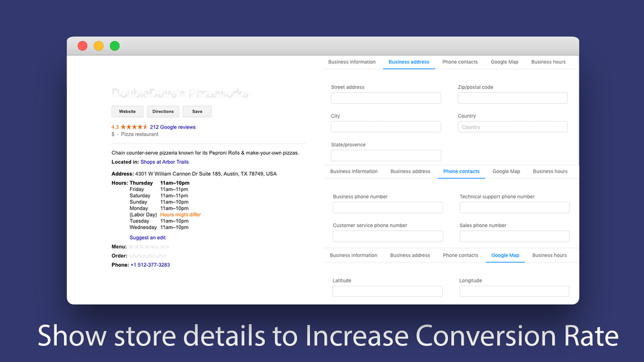This screenshot has width=644, height=362.
Task: Click the Wednesday hours row
Action: pyautogui.click(x=159, y=227)
